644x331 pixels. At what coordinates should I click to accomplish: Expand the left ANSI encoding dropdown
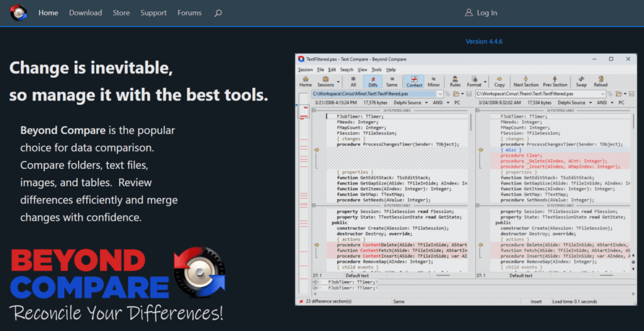tap(448, 102)
